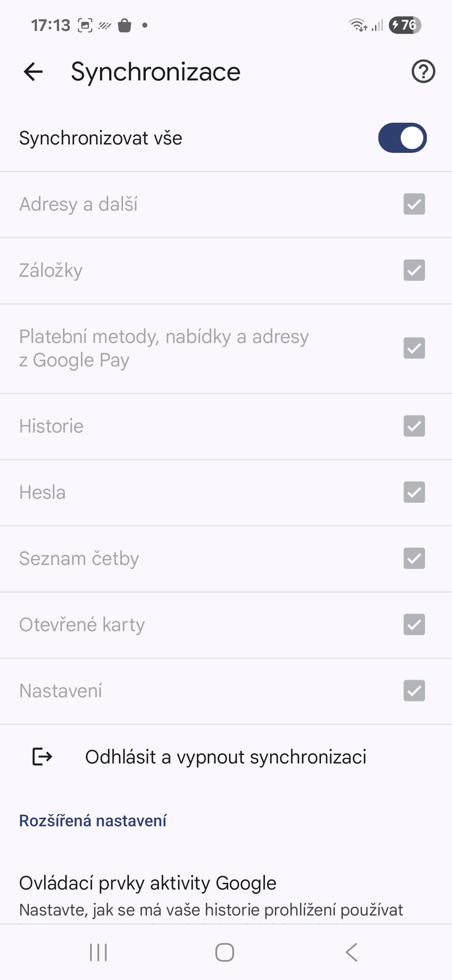Screen dimensions: 452x980
Task: Tap the battery indicator in status bar
Action: 405,25
